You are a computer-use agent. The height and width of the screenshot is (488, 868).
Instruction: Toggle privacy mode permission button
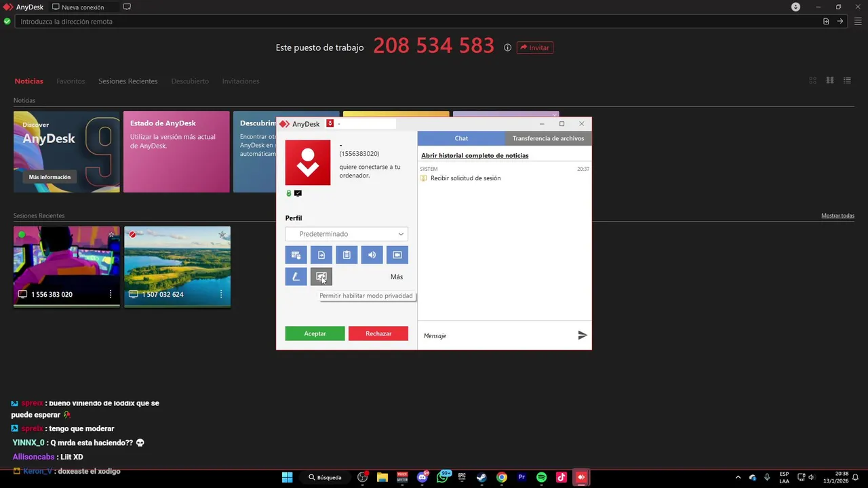[321, 277]
